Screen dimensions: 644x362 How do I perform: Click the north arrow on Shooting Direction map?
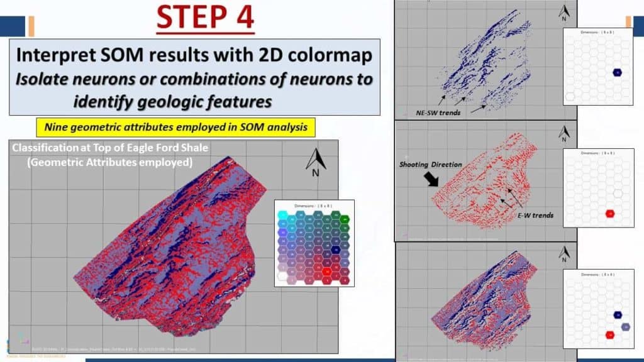click(564, 134)
